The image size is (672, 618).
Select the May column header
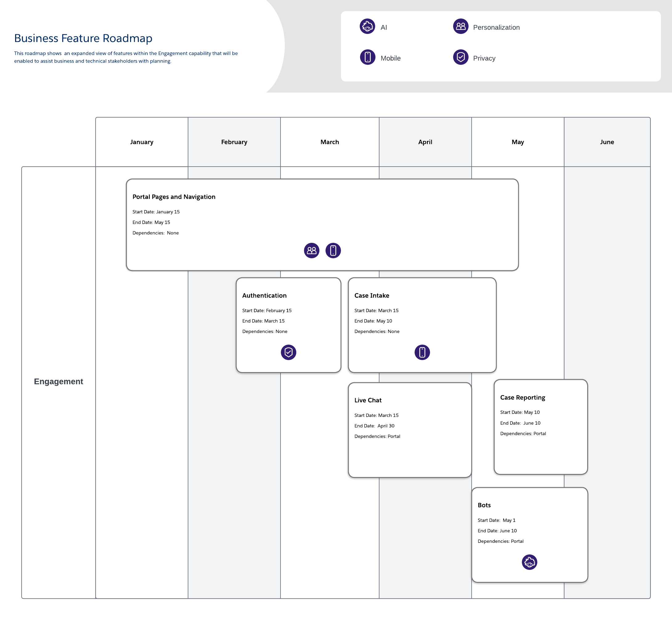pyautogui.click(x=518, y=142)
